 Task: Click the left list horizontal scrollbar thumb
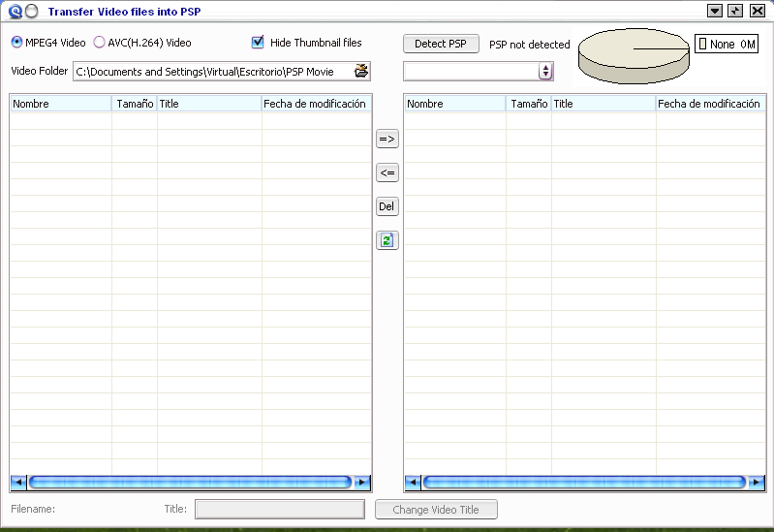pyautogui.click(x=191, y=483)
